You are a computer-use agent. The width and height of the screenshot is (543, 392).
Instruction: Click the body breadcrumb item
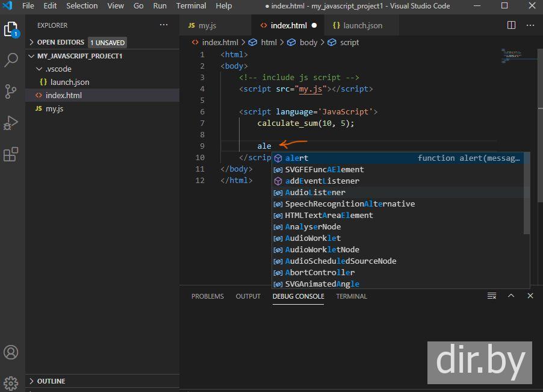pyautogui.click(x=308, y=43)
